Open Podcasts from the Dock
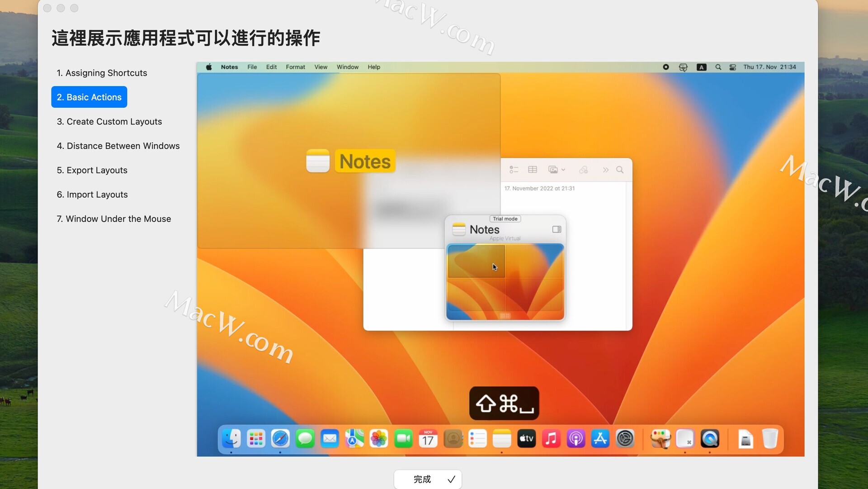This screenshot has height=489, width=868. (576, 439)
